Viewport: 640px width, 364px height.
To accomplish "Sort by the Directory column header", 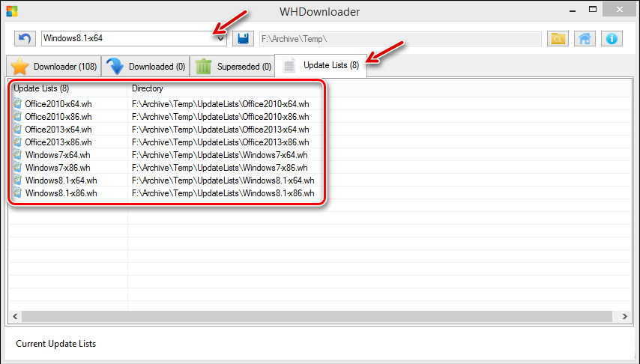I will point(148,88).
